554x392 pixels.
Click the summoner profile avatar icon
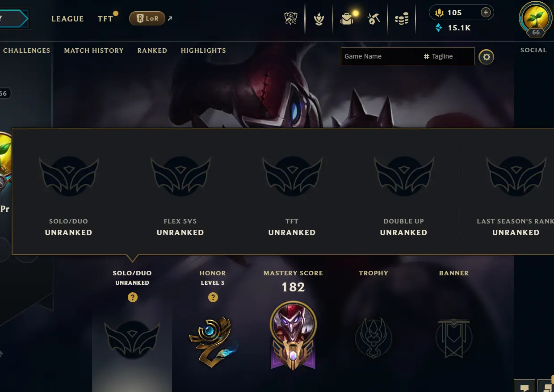[x=536, y=19]
